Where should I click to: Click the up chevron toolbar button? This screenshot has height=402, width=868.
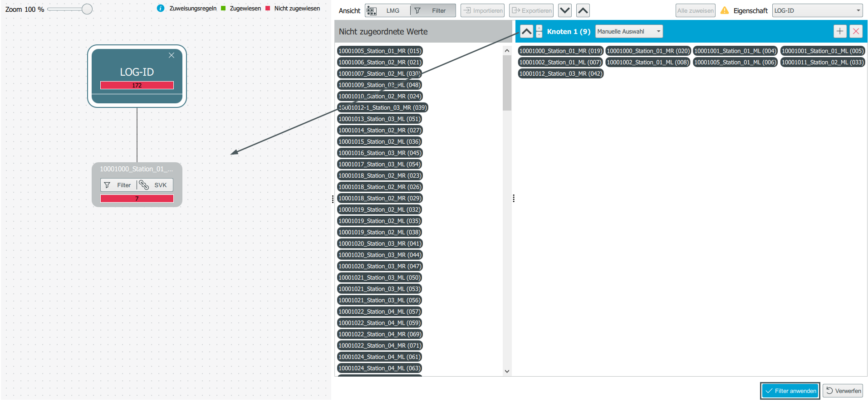583,10
